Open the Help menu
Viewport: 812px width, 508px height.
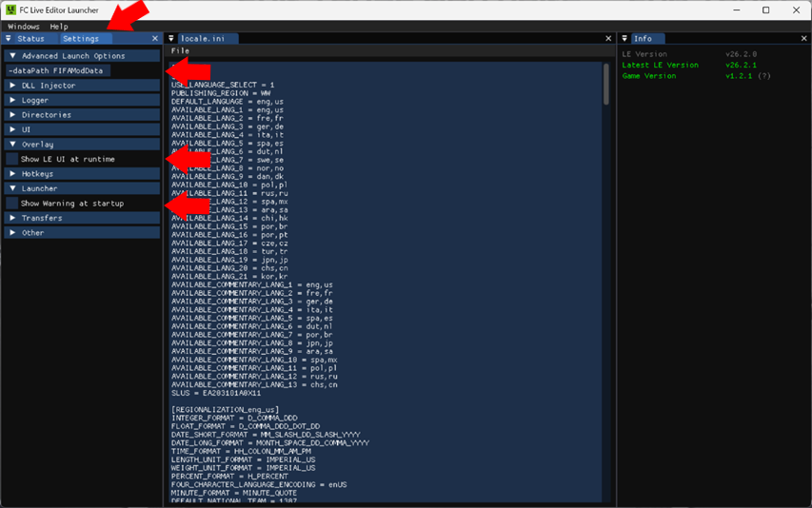59,27
